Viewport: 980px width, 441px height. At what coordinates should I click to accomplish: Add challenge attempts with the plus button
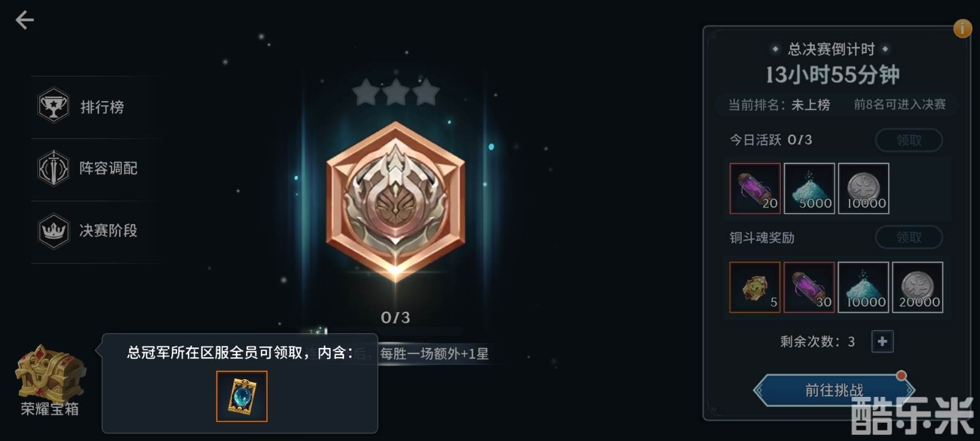click(x=882, y=341)
